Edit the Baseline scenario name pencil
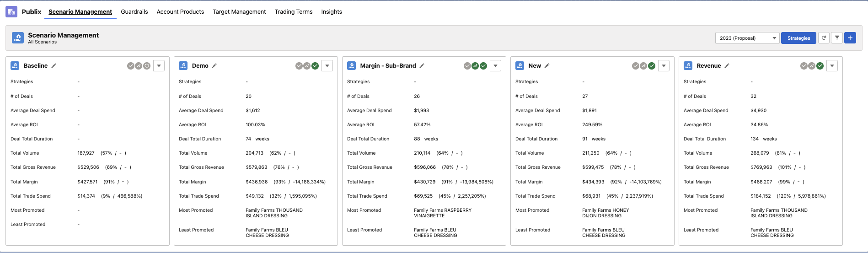This screenshot has height=253, width=868. (x=54, y=65)
